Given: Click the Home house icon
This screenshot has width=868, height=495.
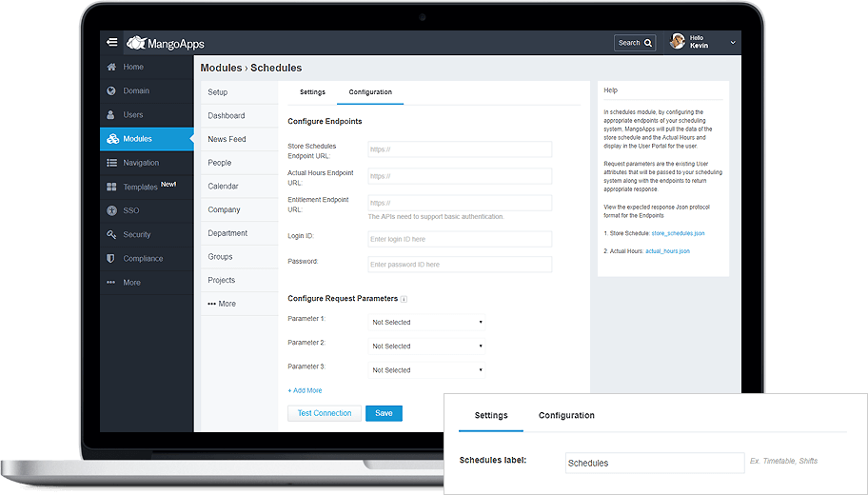Looking at the screenshot, I should coord(111,67).
